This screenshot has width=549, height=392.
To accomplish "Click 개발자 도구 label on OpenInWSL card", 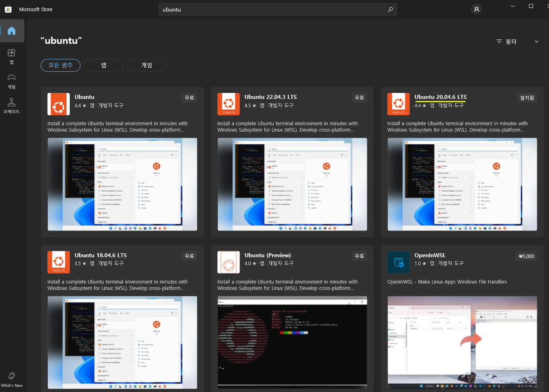I will point(451,264).
